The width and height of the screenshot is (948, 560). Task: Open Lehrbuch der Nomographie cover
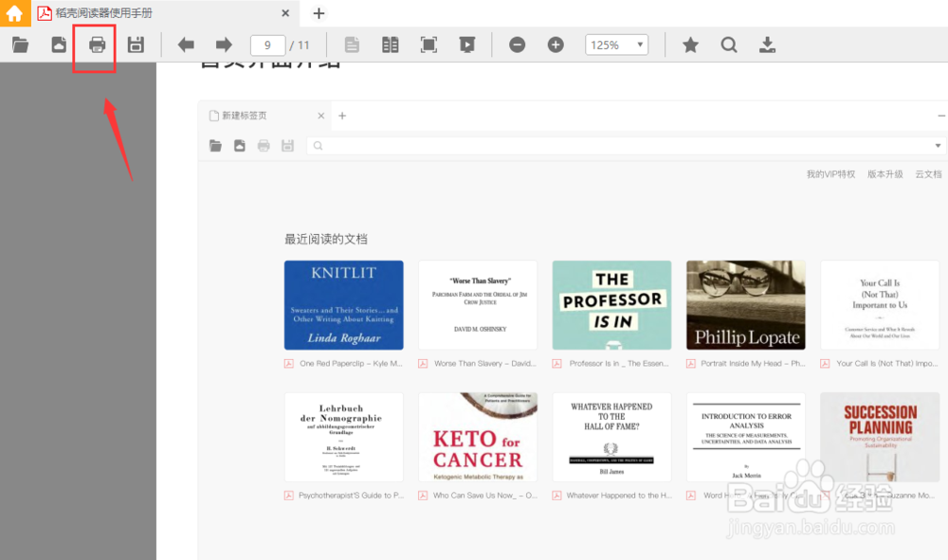(343, 437)
